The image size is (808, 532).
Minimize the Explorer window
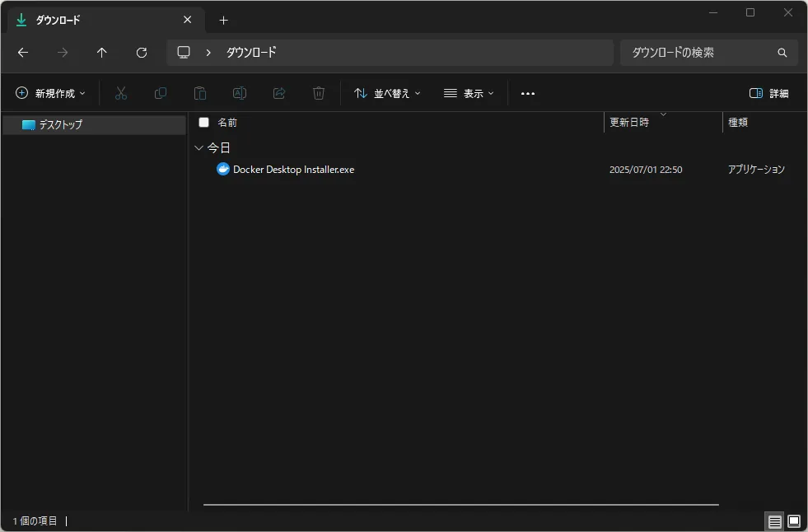713,12
